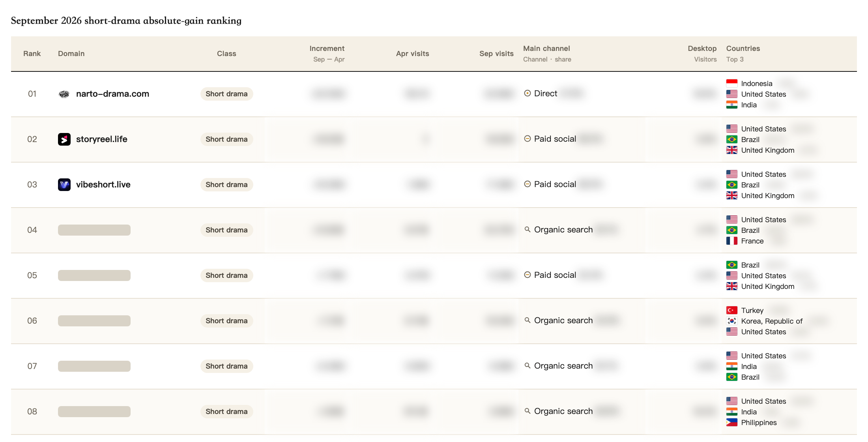The image size is (868, 442).
Task: Click the Rank column header
Action: pyautogui.click(x=32, y=54)
